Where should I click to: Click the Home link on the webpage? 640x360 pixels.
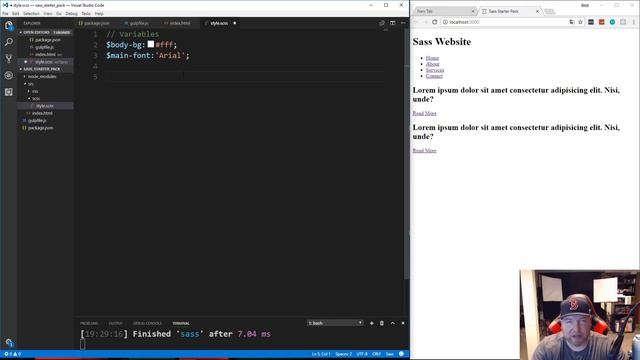point(432,58)
